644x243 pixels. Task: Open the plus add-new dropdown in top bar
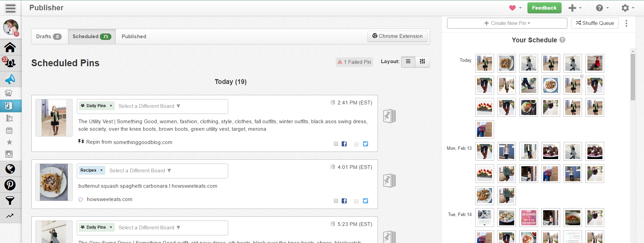[x=575, y=8]
